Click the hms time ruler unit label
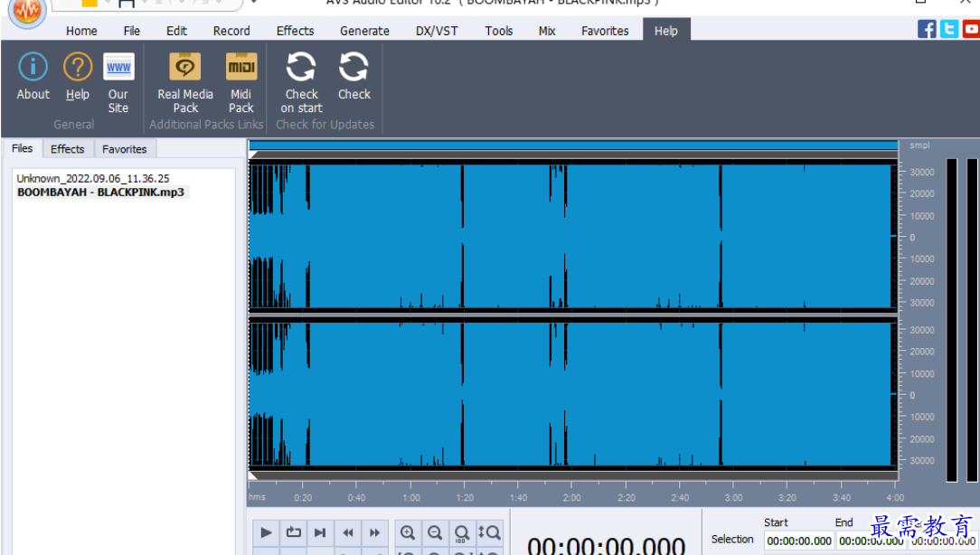The image size is (980, 555). (x=257, y=497)
